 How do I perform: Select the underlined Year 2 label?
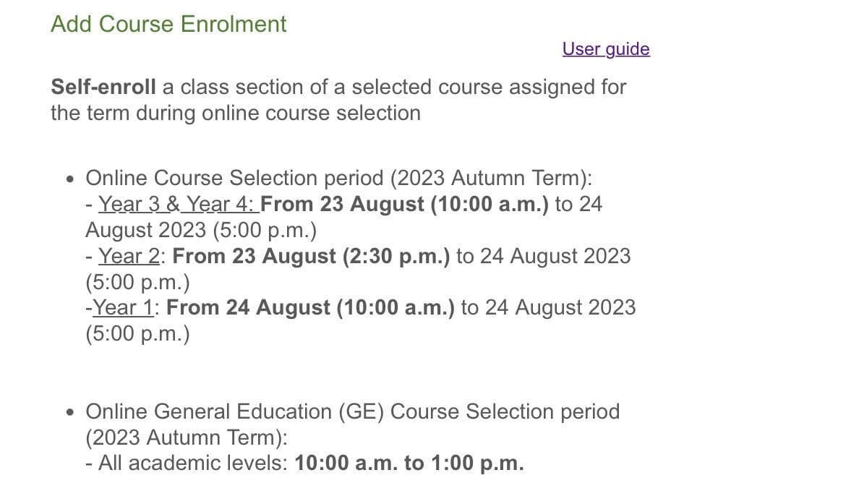pos(128,256)
